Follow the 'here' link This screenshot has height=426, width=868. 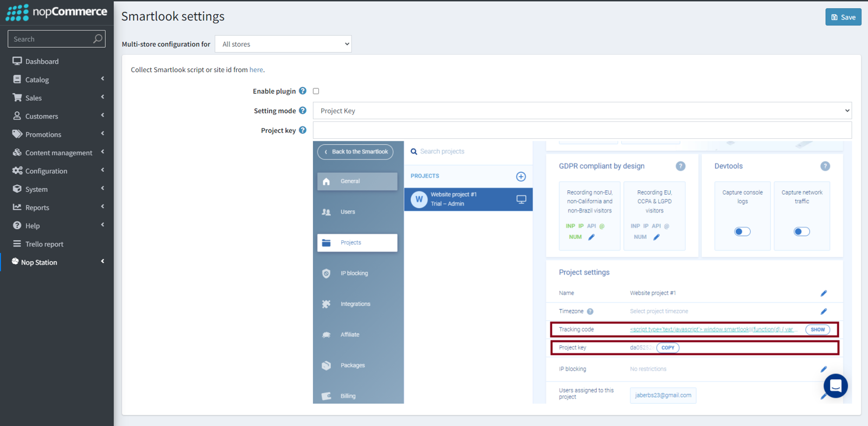click(256, 70)
